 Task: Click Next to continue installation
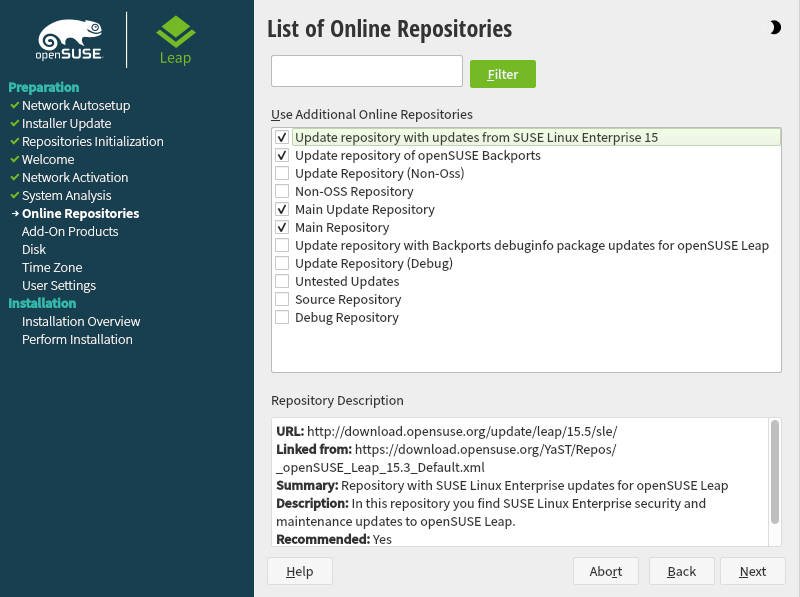pos(752,571)
